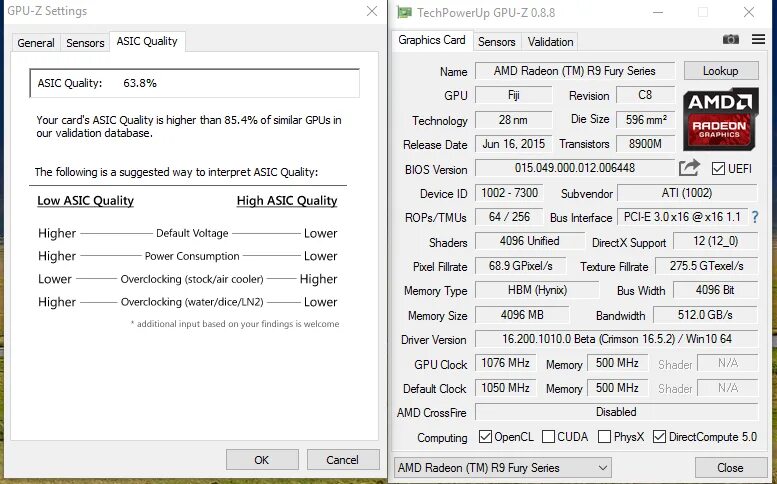
Task: Click Cancel in GPU-Z Settings
Action: [x=342, y=460]
